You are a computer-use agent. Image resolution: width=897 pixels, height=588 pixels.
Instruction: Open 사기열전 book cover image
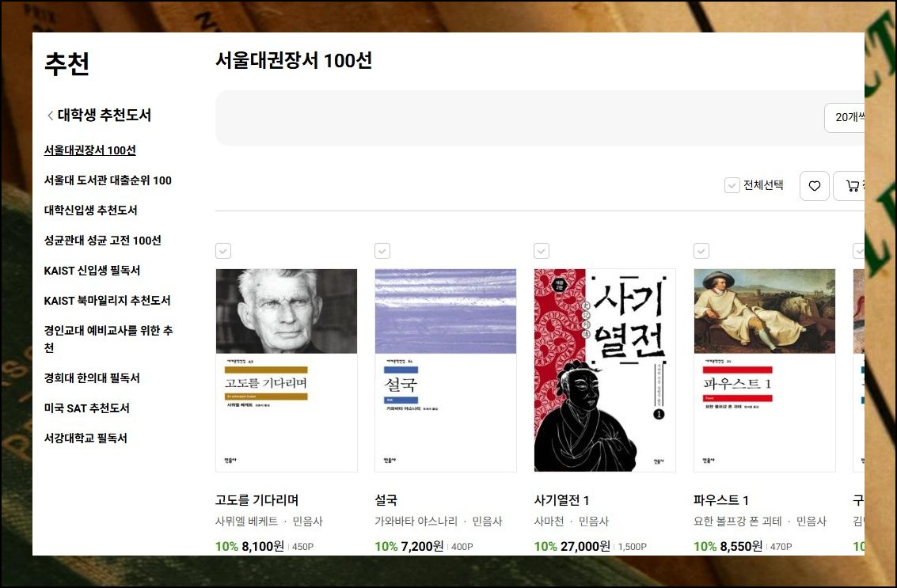point(605,370)
